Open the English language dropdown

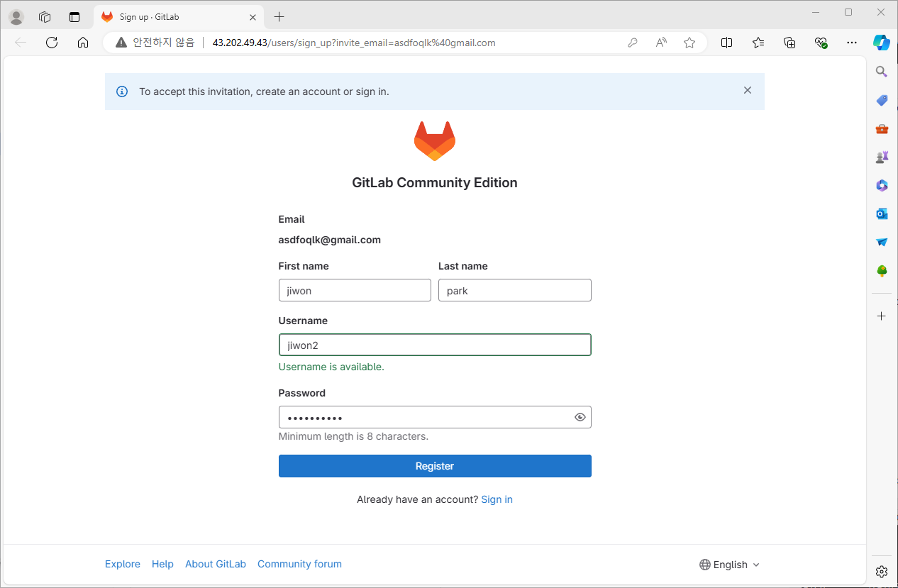tap(729, 565)
